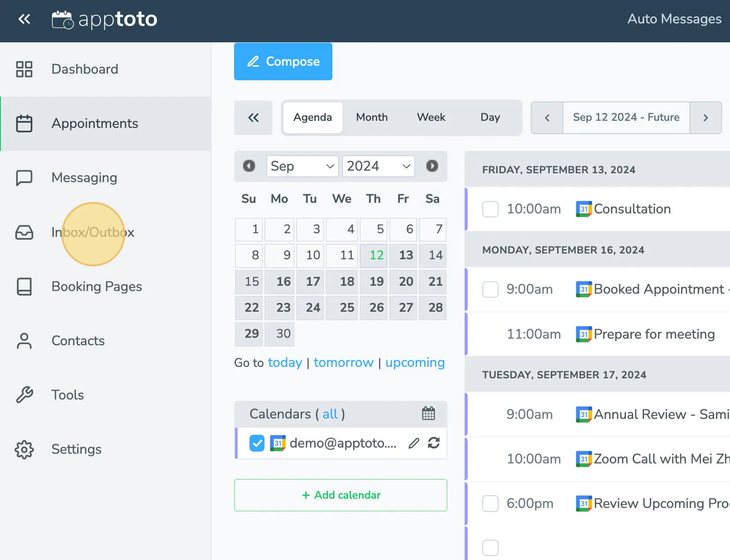Advance to next month with circular arrow
730x560 pixels.
pos(432,166)
